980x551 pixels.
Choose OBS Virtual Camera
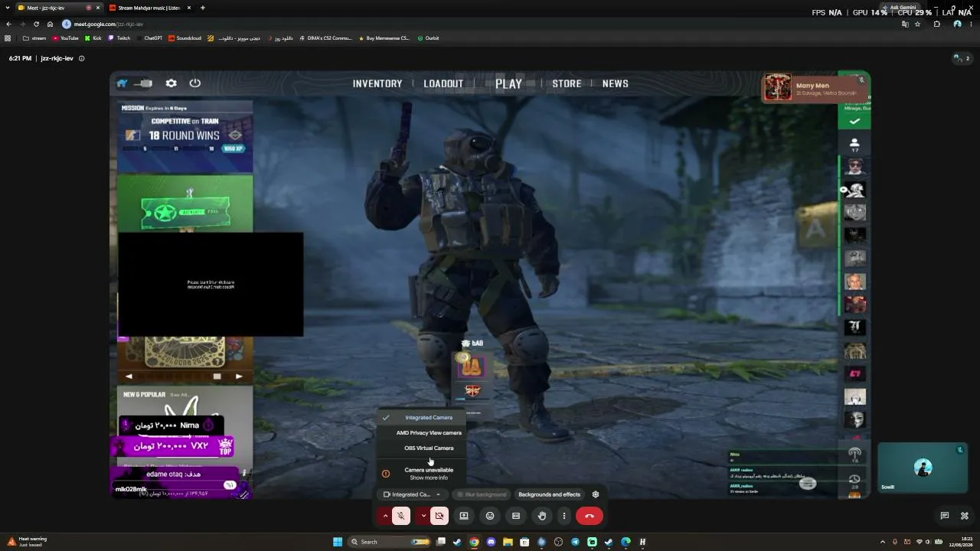tap(420, 448)
